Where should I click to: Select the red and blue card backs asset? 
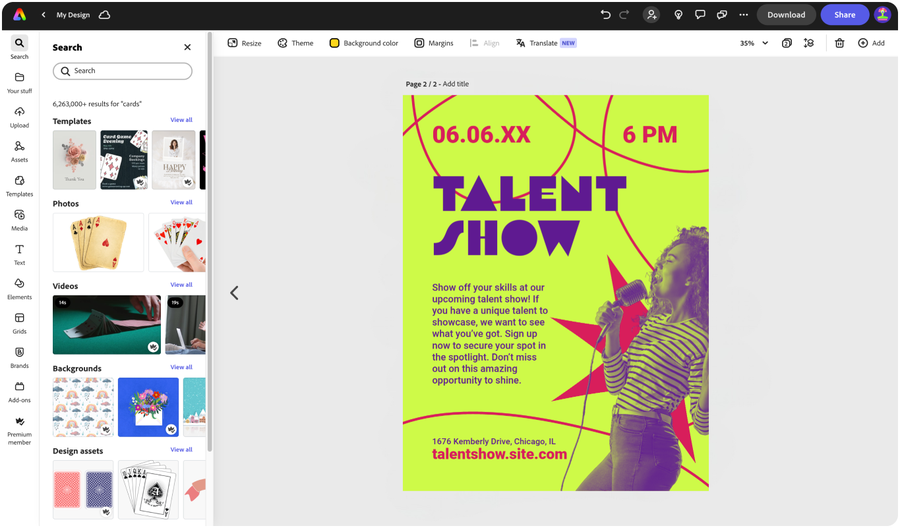[x=83, y=490]
